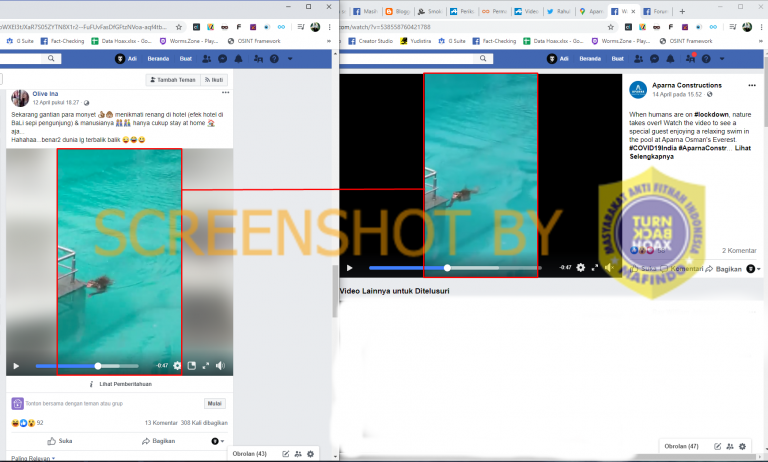Open Fact-Checking bookmark in left browser
The height and width of the screenshot is (462, 768).
tap(62, 41)
